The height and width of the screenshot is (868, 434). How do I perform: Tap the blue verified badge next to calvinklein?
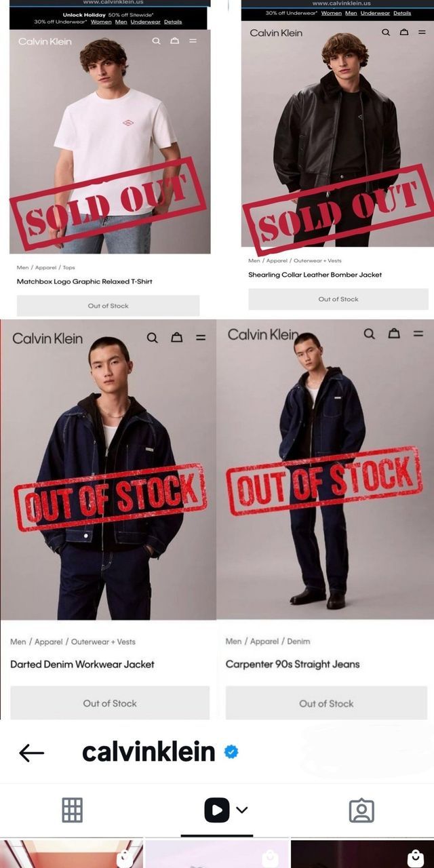[231, 752]
